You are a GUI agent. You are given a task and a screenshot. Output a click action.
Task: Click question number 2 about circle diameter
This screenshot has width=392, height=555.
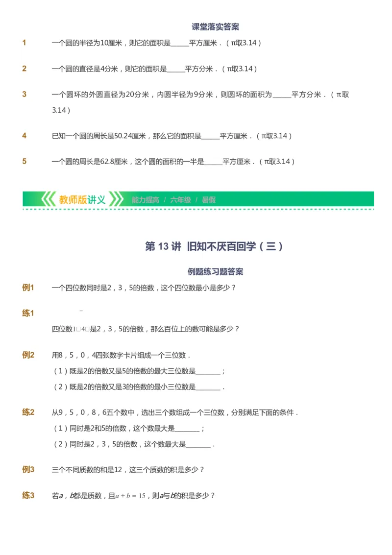[x=24, y=69]
